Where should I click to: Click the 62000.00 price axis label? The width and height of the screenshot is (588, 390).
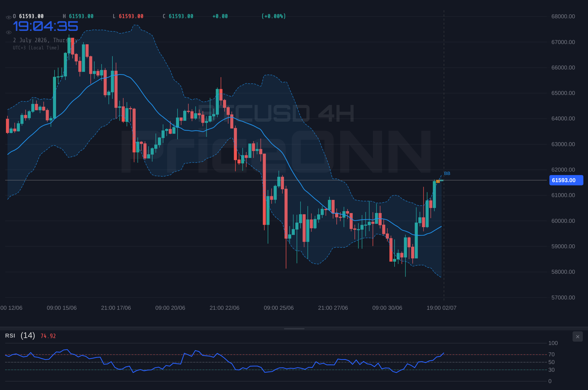tap(563, 170)
